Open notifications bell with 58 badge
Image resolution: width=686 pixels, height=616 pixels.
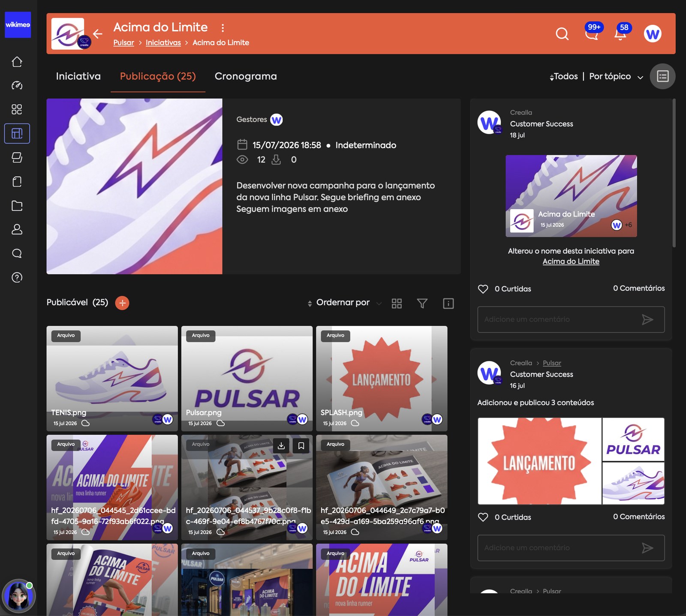coord(621,33)
